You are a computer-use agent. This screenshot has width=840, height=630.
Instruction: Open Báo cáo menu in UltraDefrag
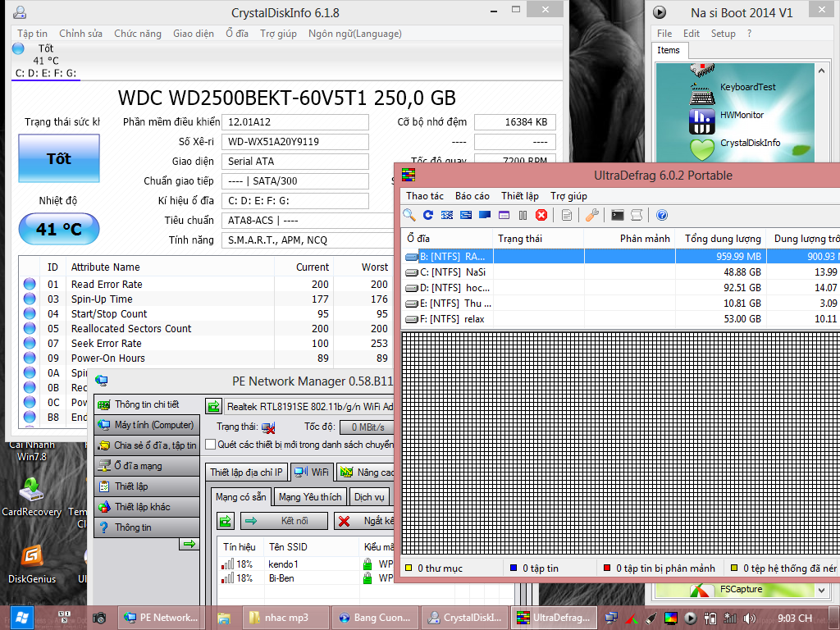pos(472,196)
